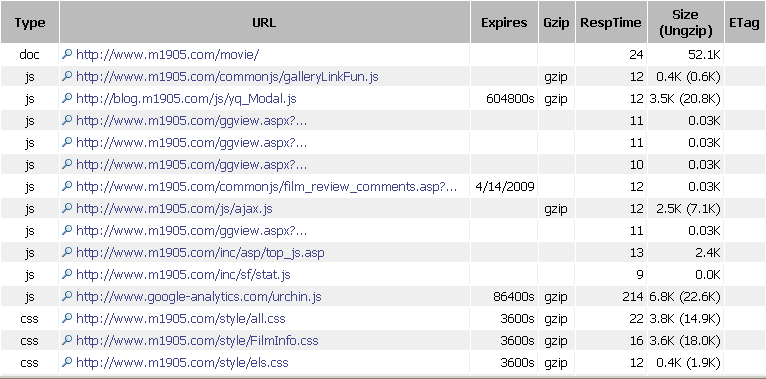Select gzip cell in the urchin.js row
Viewport: 766px width, 379px height.
click(556, 296)
